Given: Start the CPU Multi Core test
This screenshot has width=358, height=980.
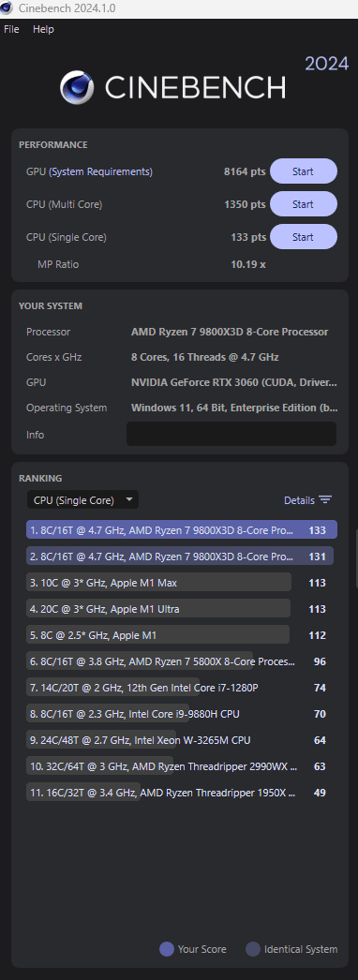Looking at the screenshot, I should click(303, 204).
